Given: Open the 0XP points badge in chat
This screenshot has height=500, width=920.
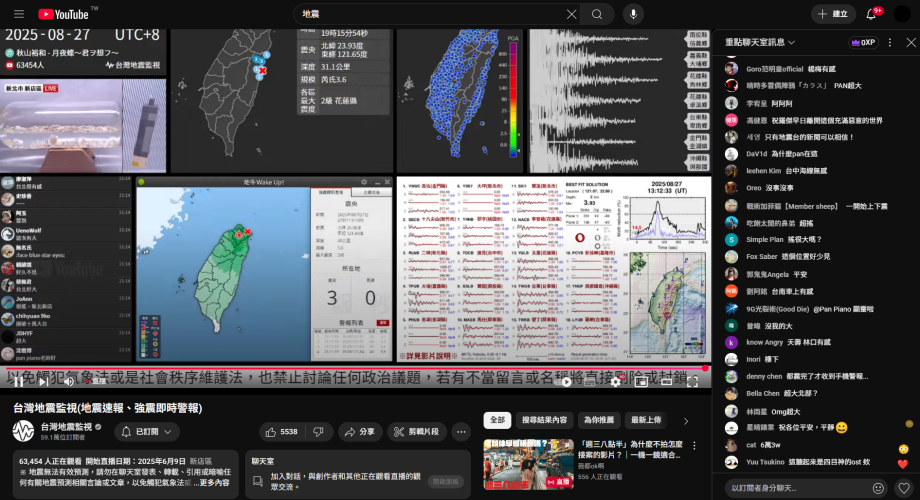Looking at the screenshot, I should [x=863, y=42].
